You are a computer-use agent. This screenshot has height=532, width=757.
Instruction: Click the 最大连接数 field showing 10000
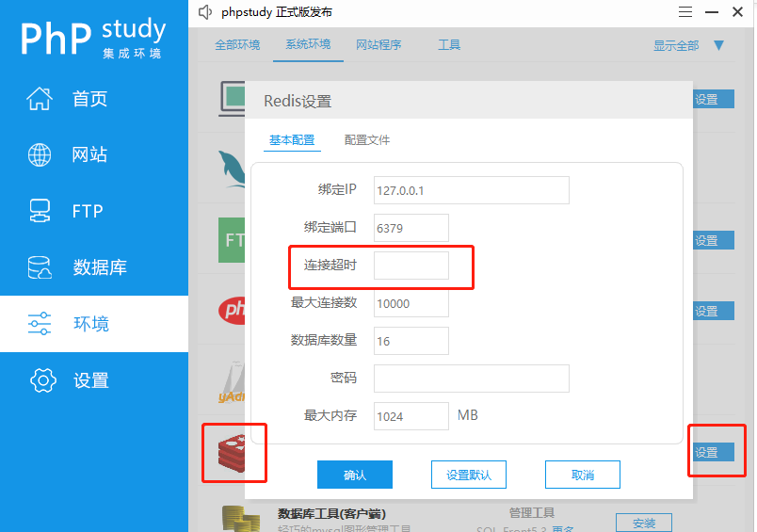click(x=411, y=303)
